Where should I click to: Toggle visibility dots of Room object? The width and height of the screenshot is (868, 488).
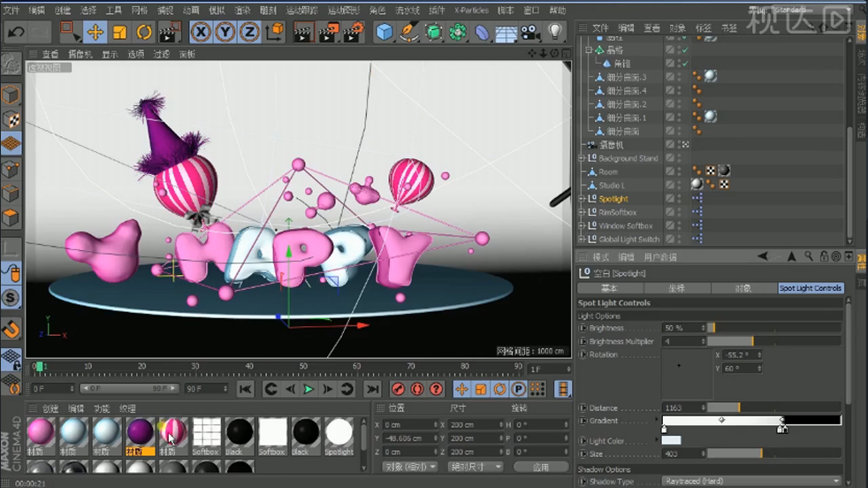coord(679,172)
